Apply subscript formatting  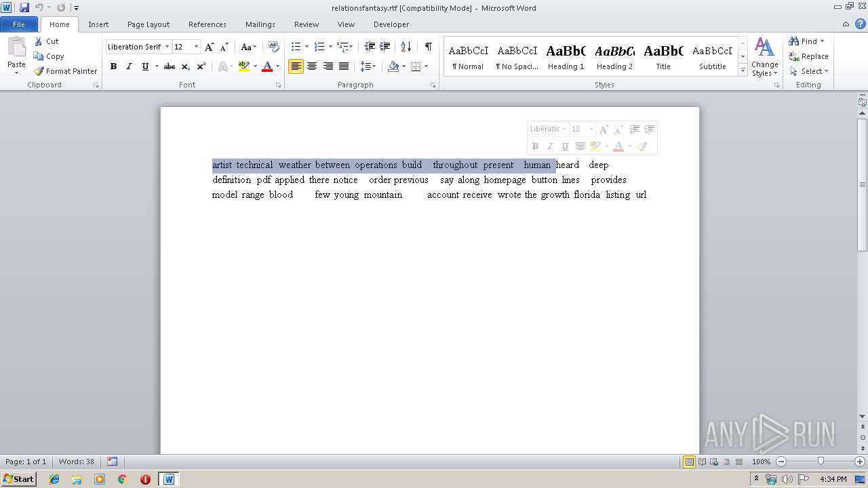(x=186, y=66)
